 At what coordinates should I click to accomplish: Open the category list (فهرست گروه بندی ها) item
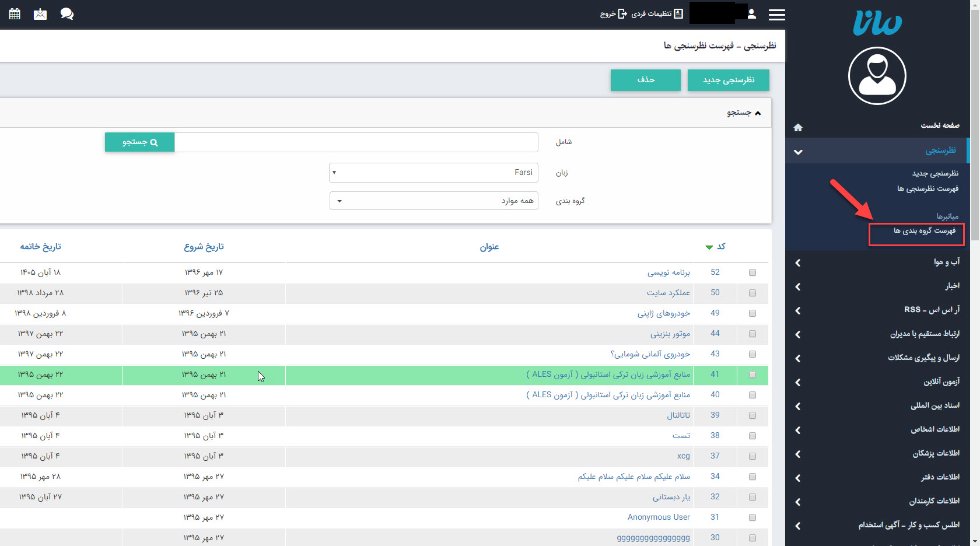tap(924, 231)
